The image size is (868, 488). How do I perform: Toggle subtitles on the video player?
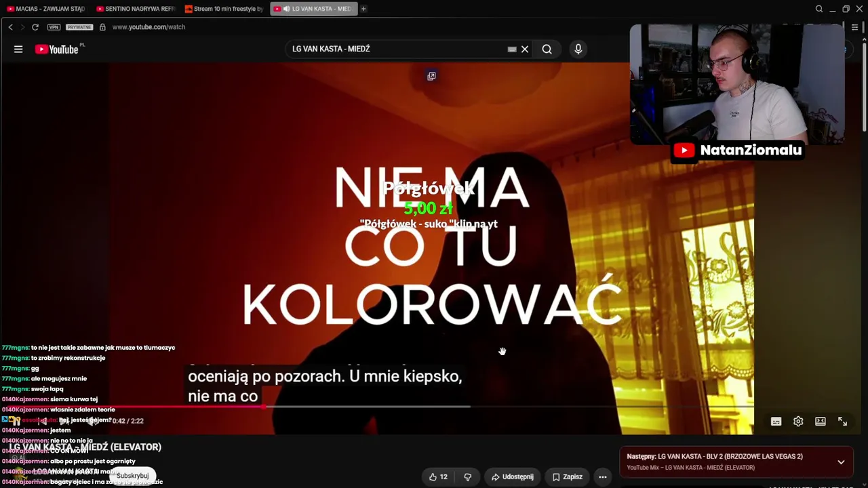tap(776, 422)
